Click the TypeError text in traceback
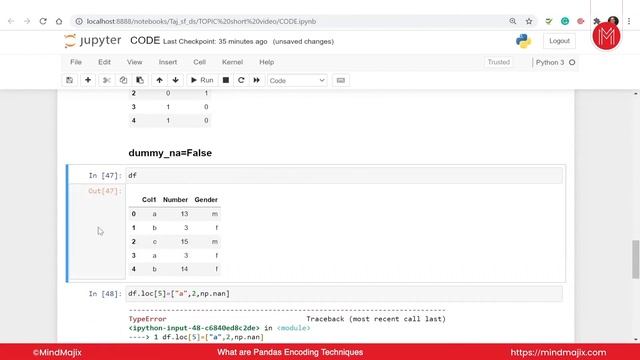The width and height of the screenshot is (640, 360). click(147, 319)
